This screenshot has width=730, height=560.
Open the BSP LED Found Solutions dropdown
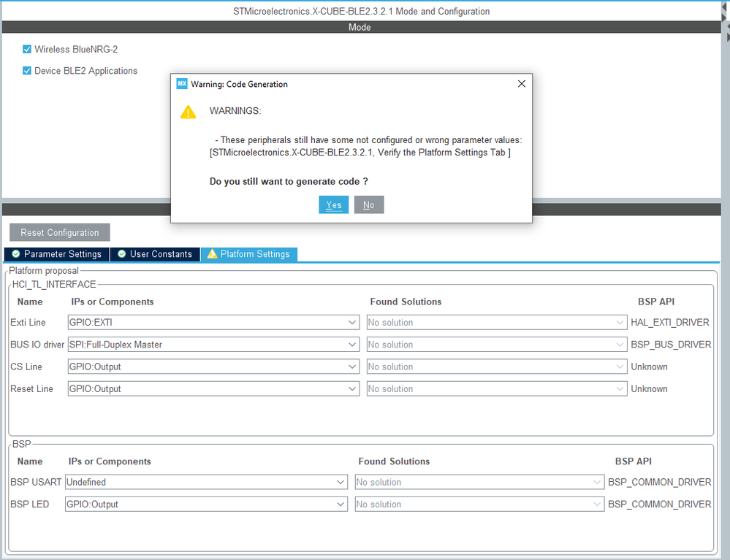pos(479,505)
